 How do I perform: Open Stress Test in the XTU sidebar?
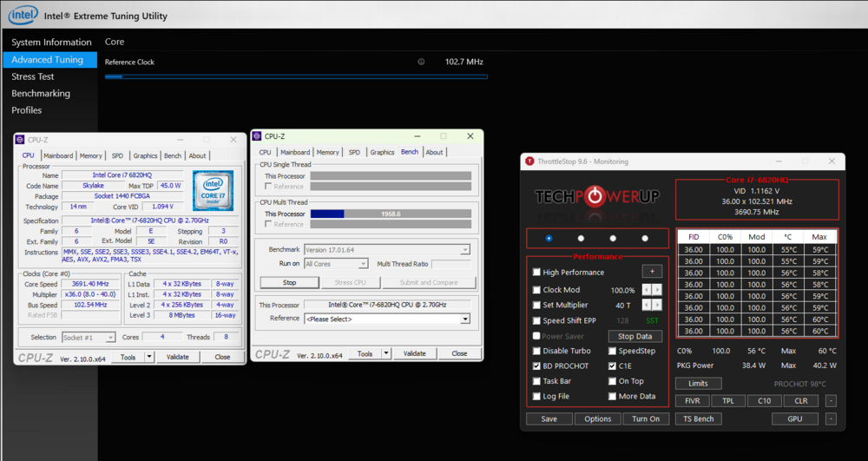pos(33,76)
